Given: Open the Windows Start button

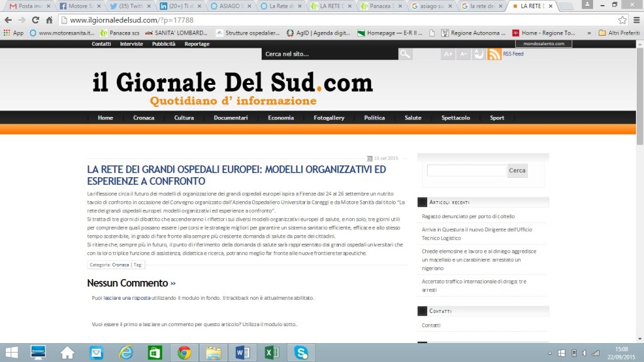Looking at the screenshot, I should click(11, 353).
